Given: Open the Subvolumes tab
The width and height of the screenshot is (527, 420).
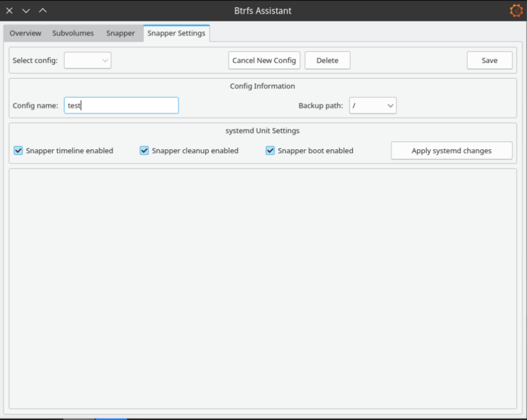Looking at the screenshot, I should tap(73, 33).
